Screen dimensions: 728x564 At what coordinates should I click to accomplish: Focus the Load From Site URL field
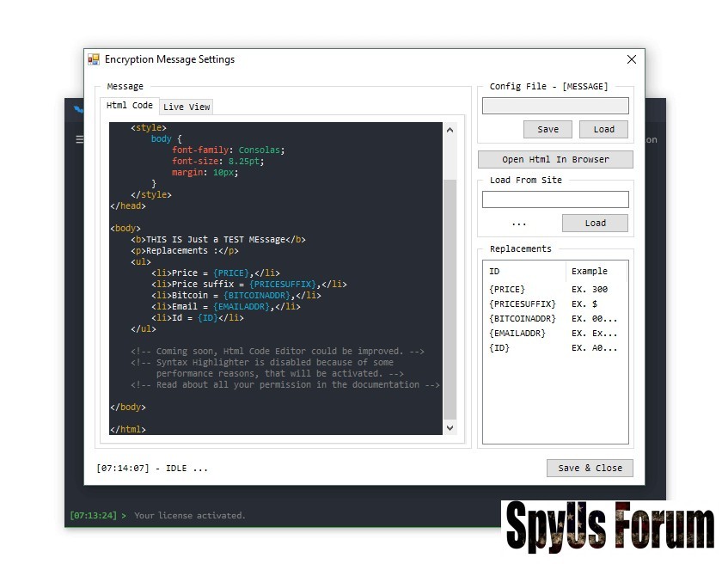pyautogui.click(x=555, y=199)
